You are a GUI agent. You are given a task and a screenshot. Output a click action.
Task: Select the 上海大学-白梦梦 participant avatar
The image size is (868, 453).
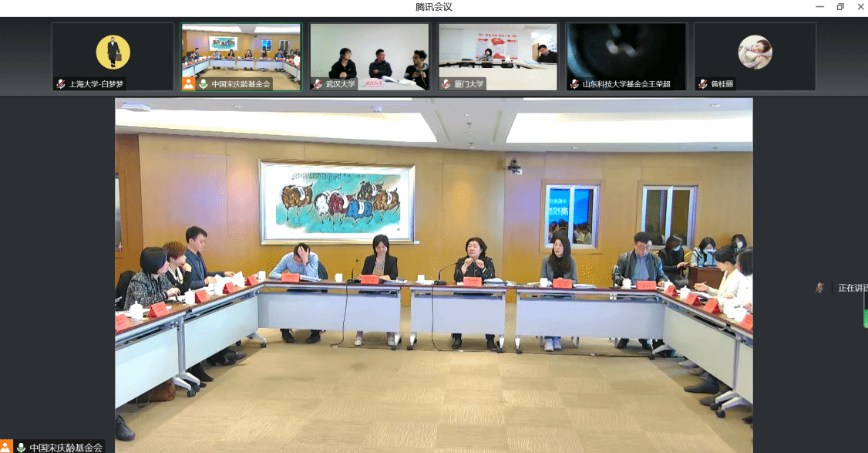113,52
